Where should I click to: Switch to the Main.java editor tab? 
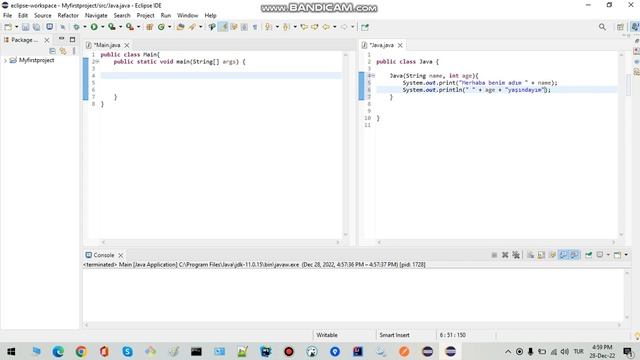pos(107,45)
